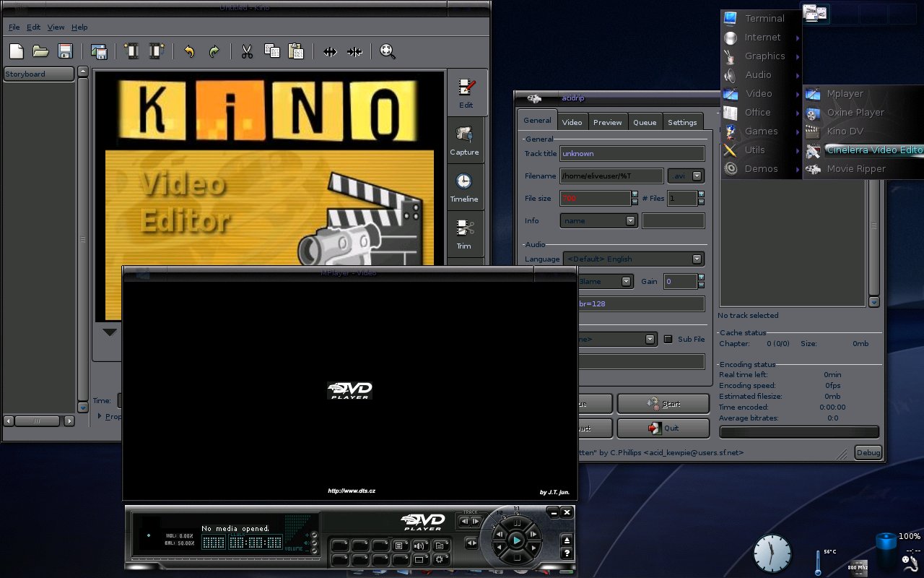Click the Copy icon in Kino toolbar
The height and width of the screenshot is (578, 924).
pos(271,51)
